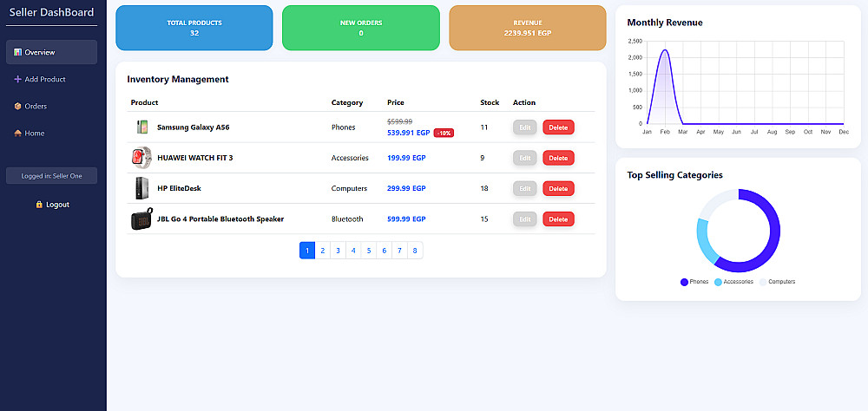868x411 pixels.
Task: Click the 299.99 EGP price
Action: (406, 189)
